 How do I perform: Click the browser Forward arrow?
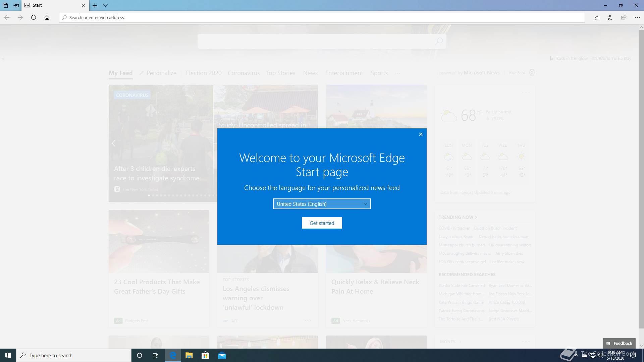(x=20, y=17)
